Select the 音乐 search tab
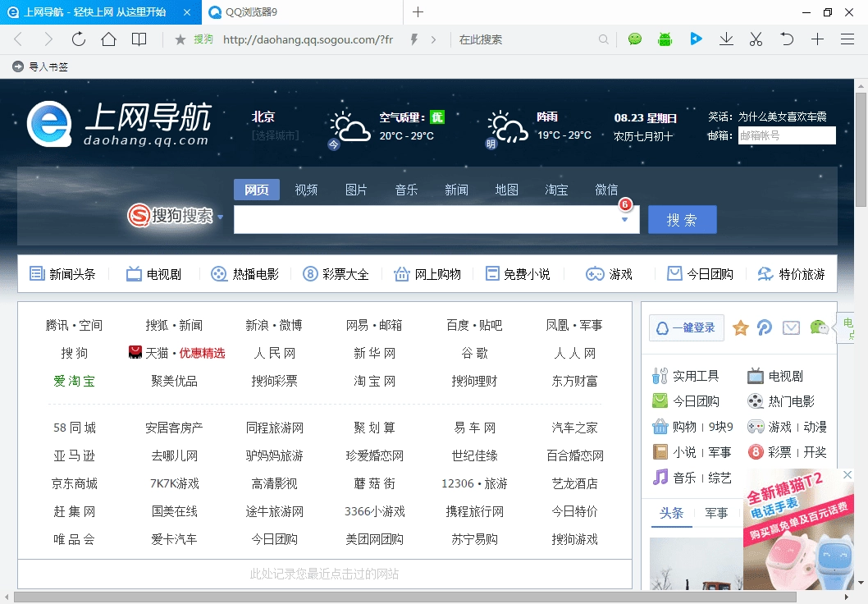The image size is (868, 604). click(406, 190)
